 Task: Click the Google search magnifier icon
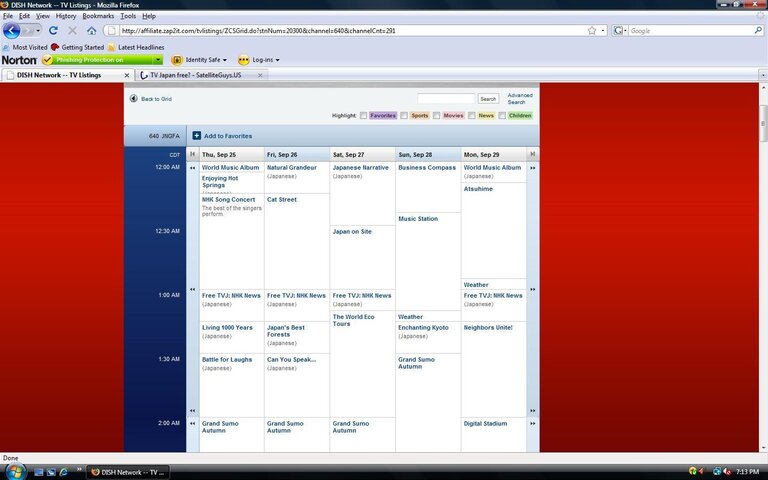tap(758, 30)
